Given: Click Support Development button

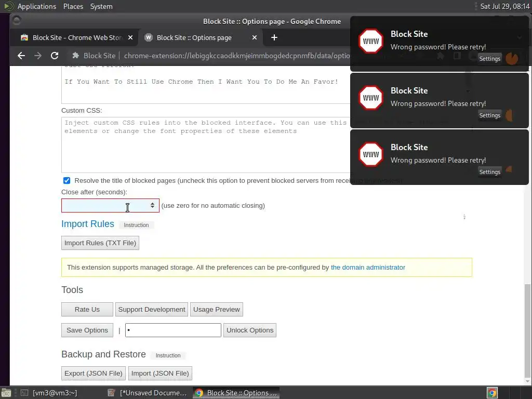Looking at the screenshot, I should 152,310.
